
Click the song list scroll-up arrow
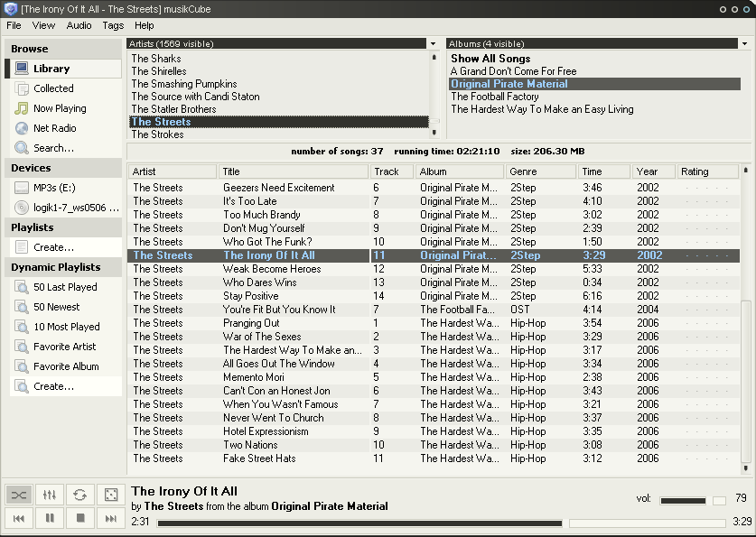[x=745, y=170]
